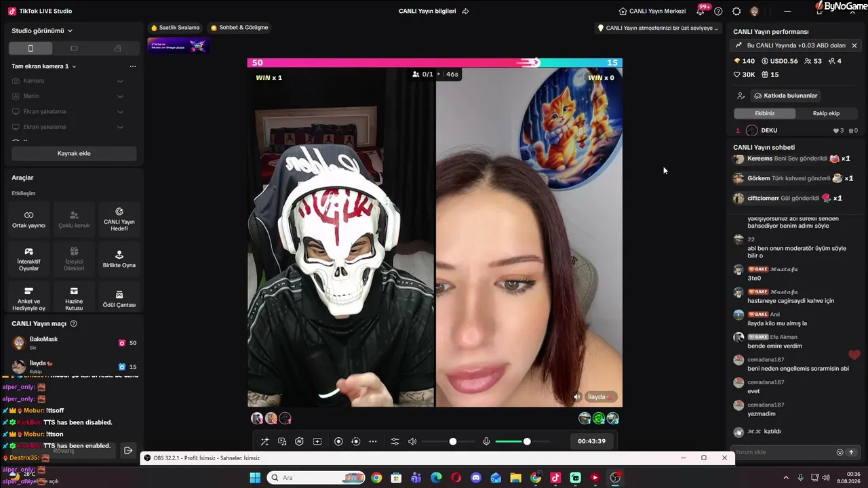Image resolution: width=868 pixels, height=488 pixels.
Task: Open the magic wand effects tool
Action: (x=264, y=441)
